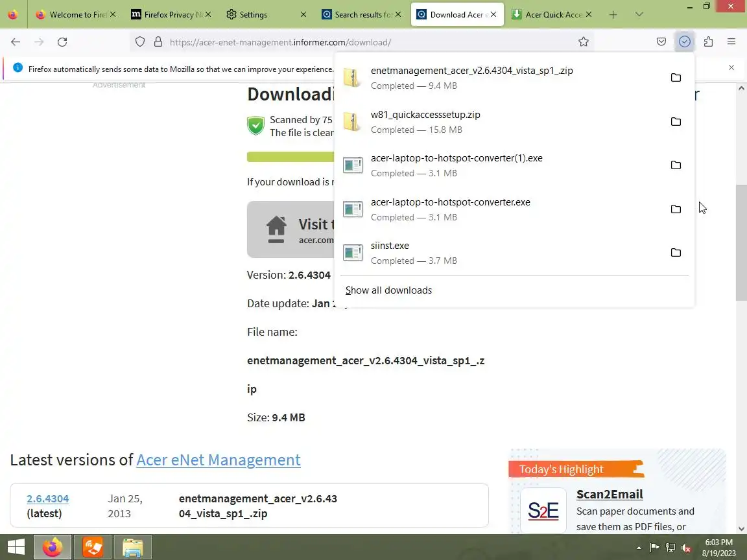Go back one page
The image size is (747, 560).
pos(16,42)
